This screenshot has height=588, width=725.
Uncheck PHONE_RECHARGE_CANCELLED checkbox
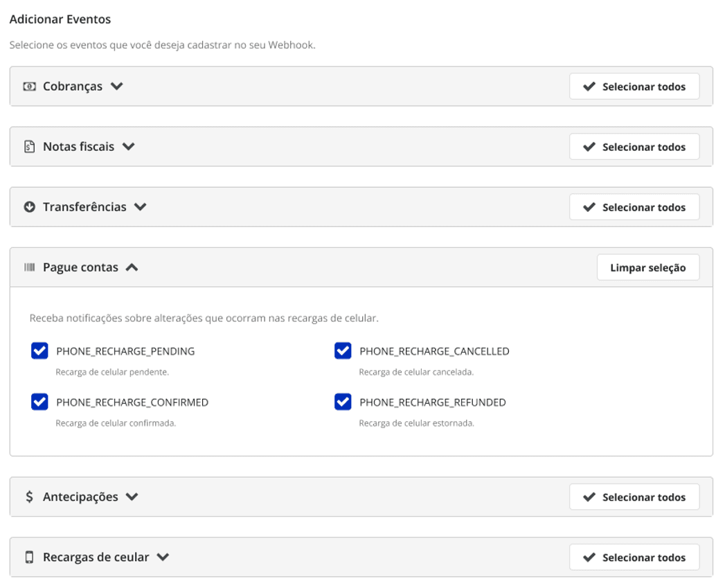(x=343, y=350)
